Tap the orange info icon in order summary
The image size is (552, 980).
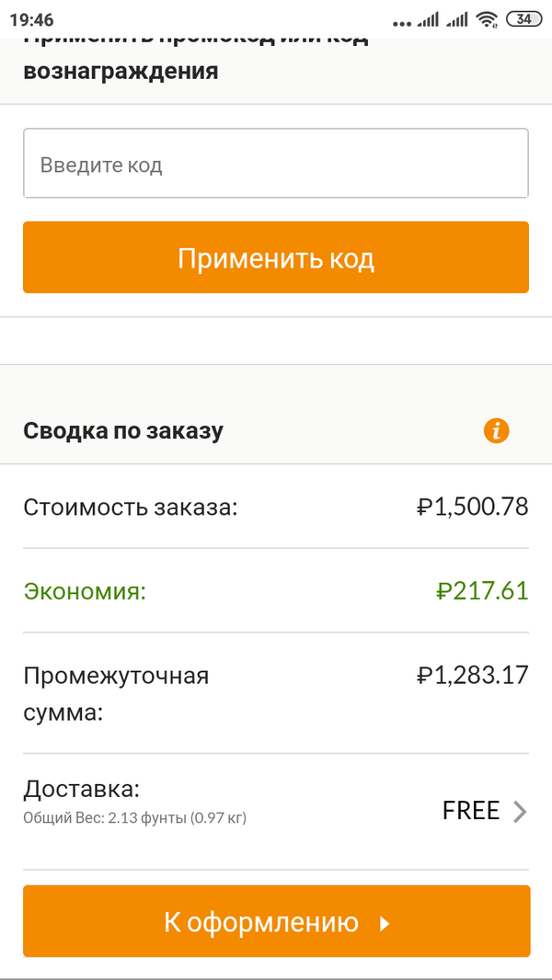(496, 430)
